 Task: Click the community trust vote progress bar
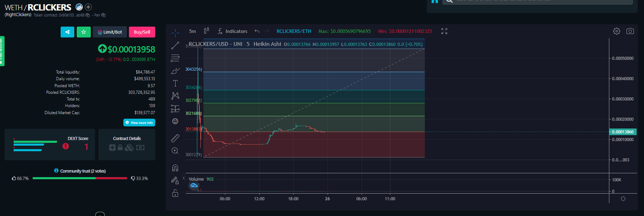(79, 178)
